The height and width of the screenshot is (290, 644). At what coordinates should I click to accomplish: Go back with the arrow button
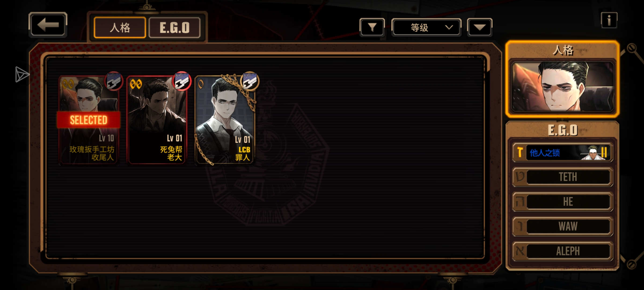tap(48, 25)
